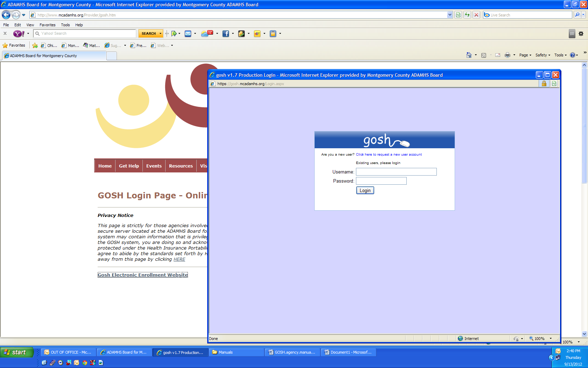
Task: Click the Facebook toolbar icon
Action: tap(226, 34)
